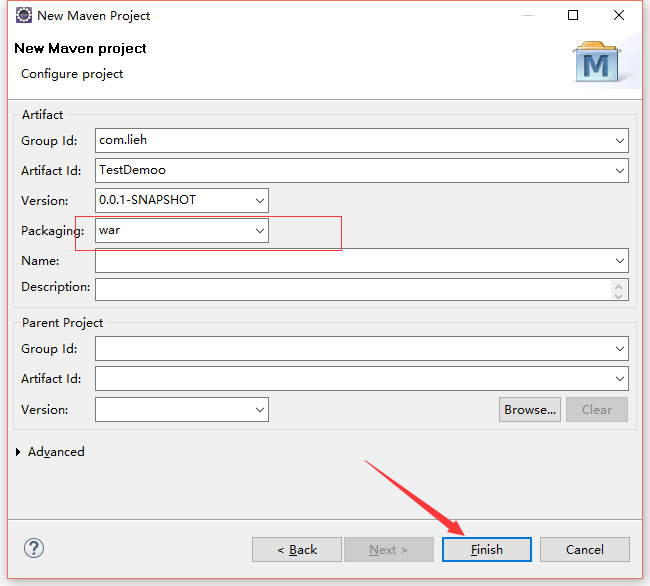The height and width of the screenshot is (586, 650).
Task: Click the disabled Next button
Action: coord(388,550)
